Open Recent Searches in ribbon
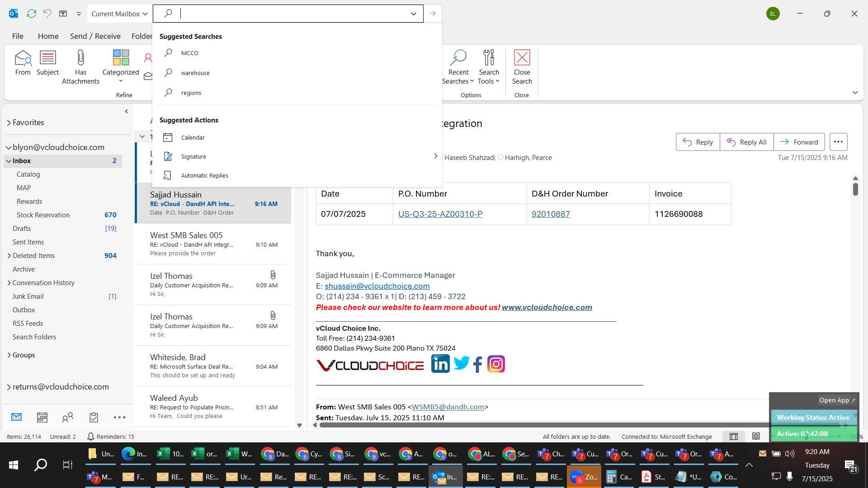The image size is (868, 488). [458, 67]
